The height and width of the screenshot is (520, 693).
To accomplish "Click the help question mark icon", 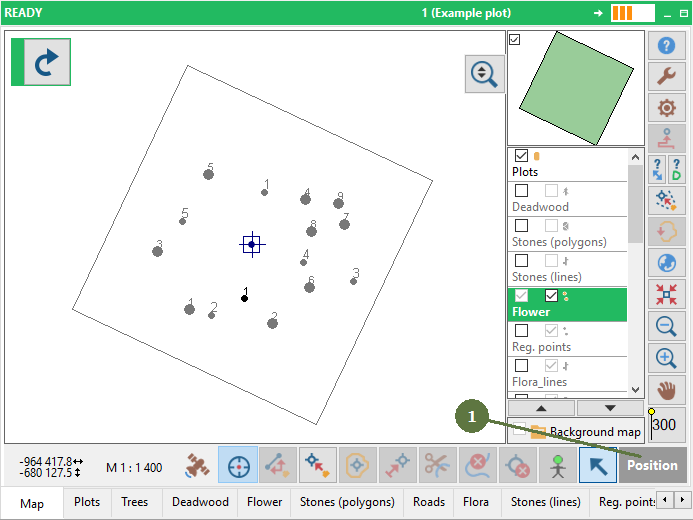I will 666,45.
